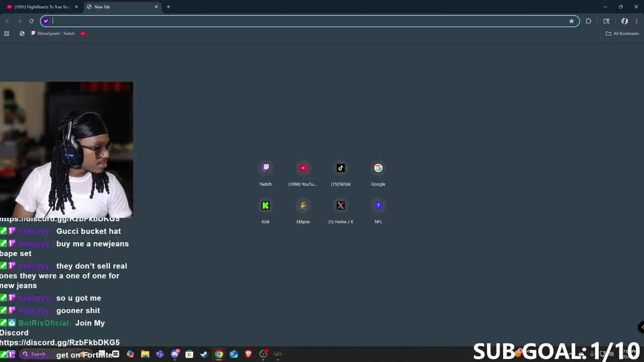The height and width of the screenshot is (362, 644).
Task: Open Outlook from the taskbar
Action: click(233, 354)
